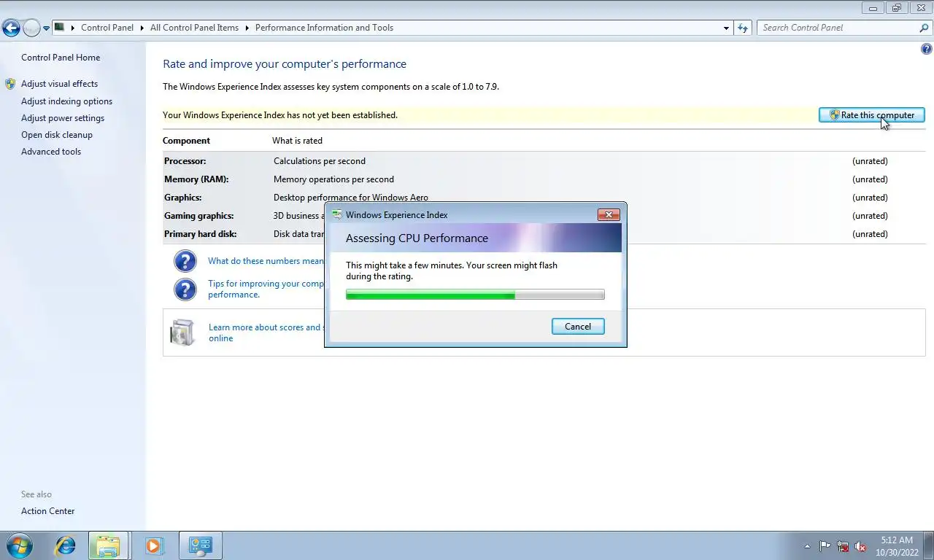Select Control Panel in the breadcrumb
Image resolution: width=934 pixels, height=560 pixels.
[107, 28]
